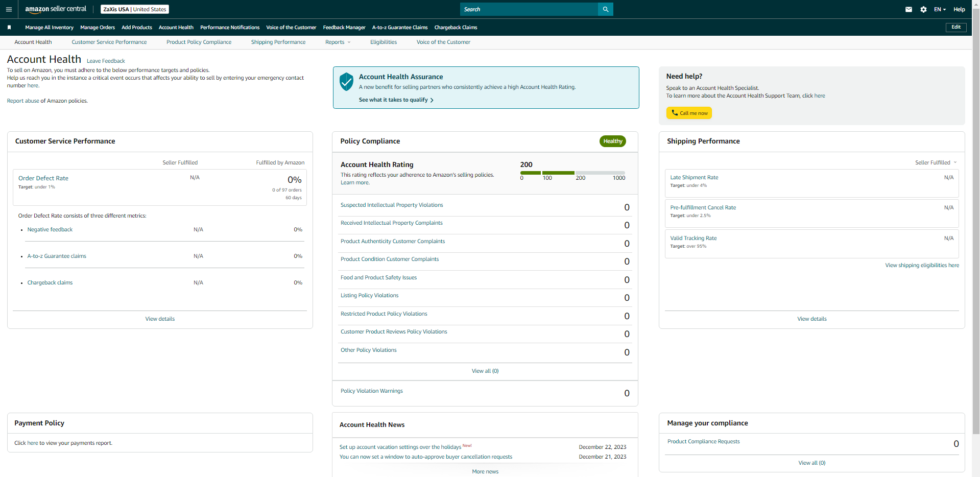The width and height of the screenshot is (980, 477).
Task: Open Suspected Intellectual Property Violations
Action: (392, 205)
